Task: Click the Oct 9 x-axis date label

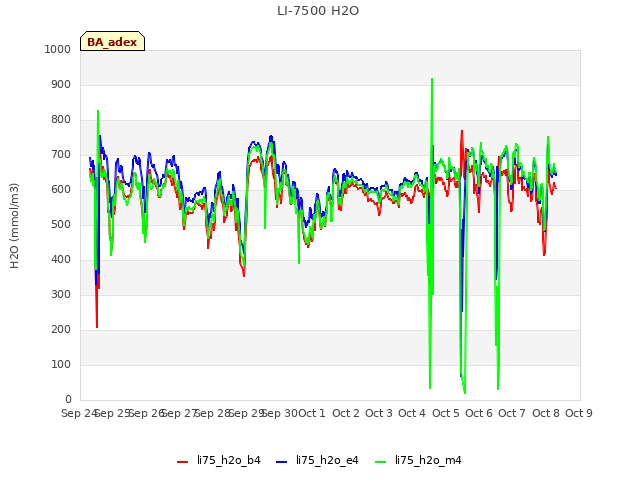Action: click(579, 413)
